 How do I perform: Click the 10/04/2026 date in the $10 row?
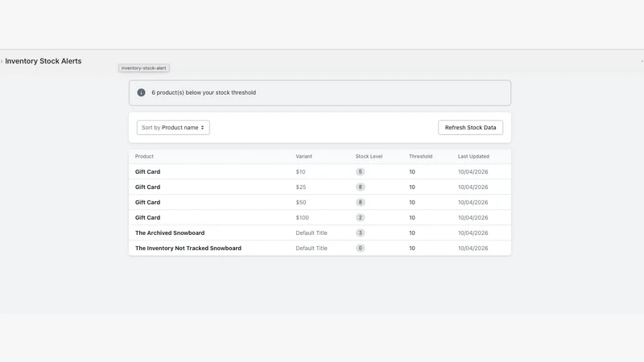tap(473, 172)
